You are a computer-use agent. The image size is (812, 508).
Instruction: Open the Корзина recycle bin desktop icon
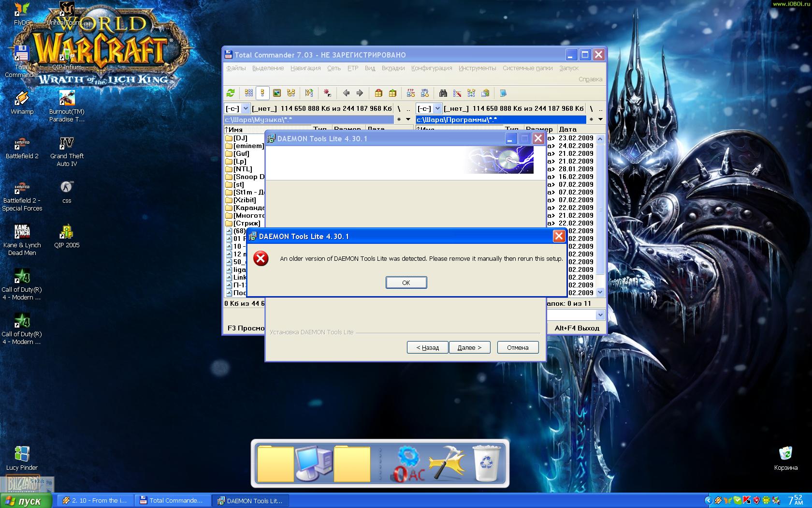(x=785, y=458)
